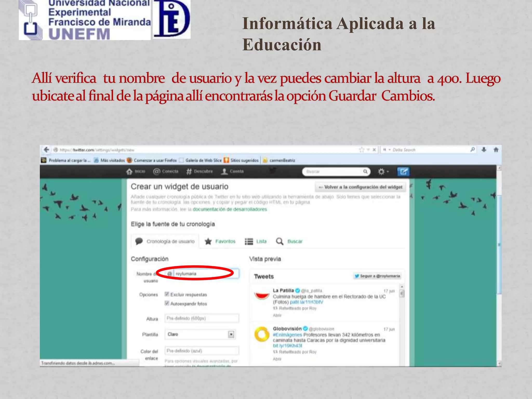Open the Plantilla Claro dropdown

[x=200, y=334]
